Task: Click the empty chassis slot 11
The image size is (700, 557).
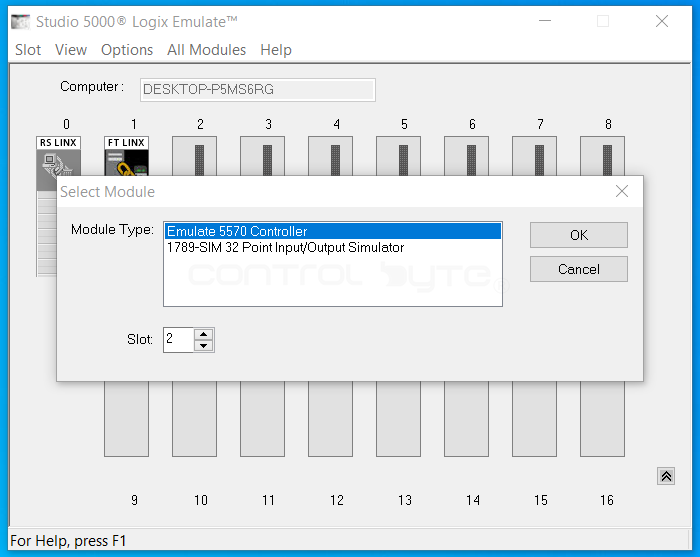Action: tap(262, 419)
